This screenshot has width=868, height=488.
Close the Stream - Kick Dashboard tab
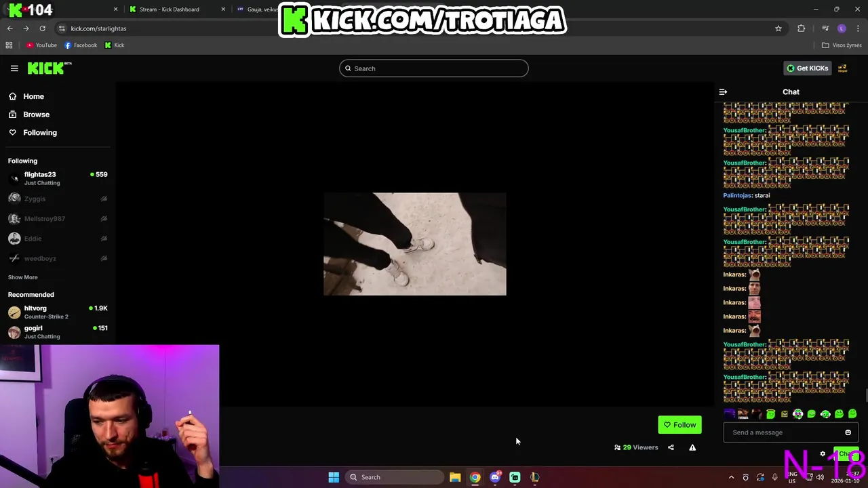(223, 9)
